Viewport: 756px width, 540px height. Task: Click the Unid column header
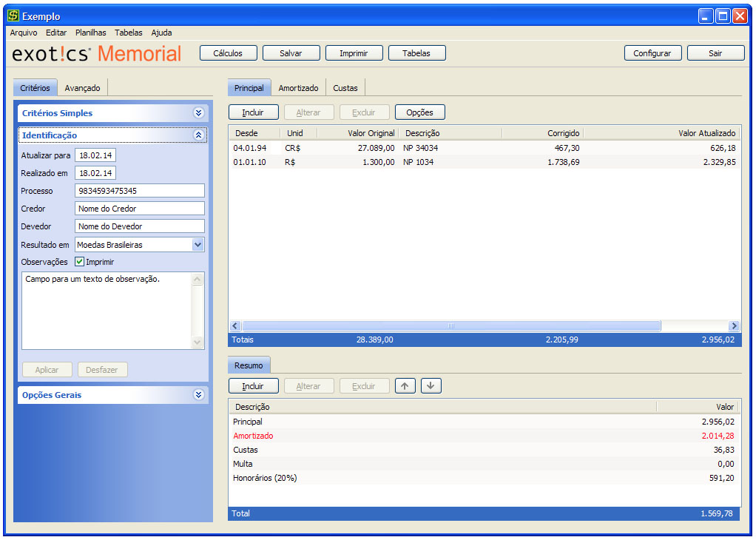click(298, 133)
